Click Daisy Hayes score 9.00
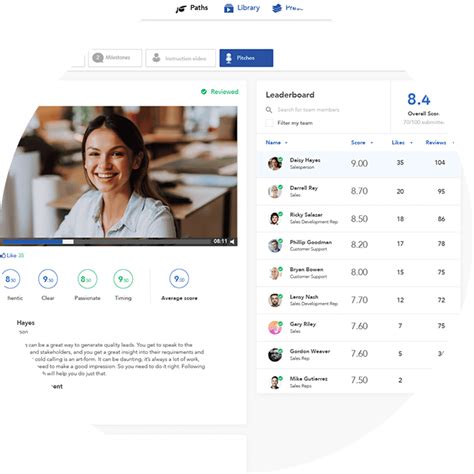Image resolution: width=474 pixels, height=474 pixels. (359, 163)
